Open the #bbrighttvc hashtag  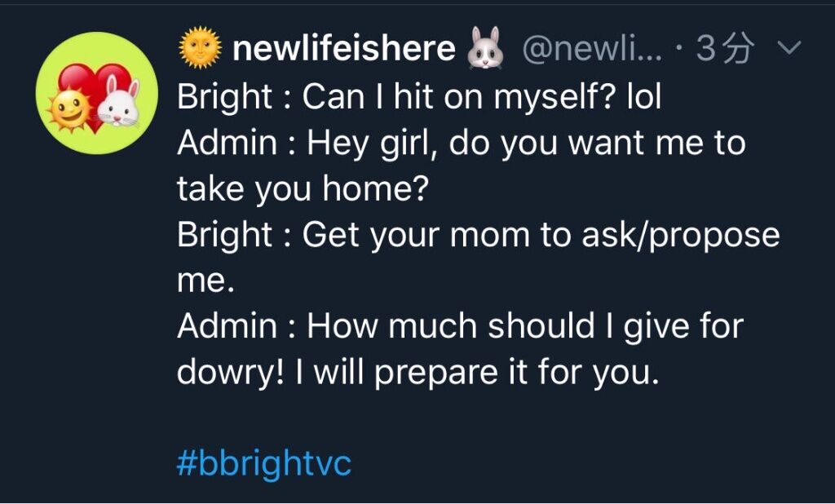[x=264, y=462]
